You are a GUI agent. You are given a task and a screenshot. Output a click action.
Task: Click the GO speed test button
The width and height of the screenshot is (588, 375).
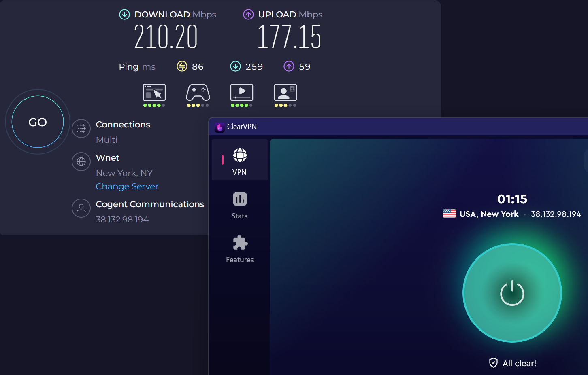point(38,122)
